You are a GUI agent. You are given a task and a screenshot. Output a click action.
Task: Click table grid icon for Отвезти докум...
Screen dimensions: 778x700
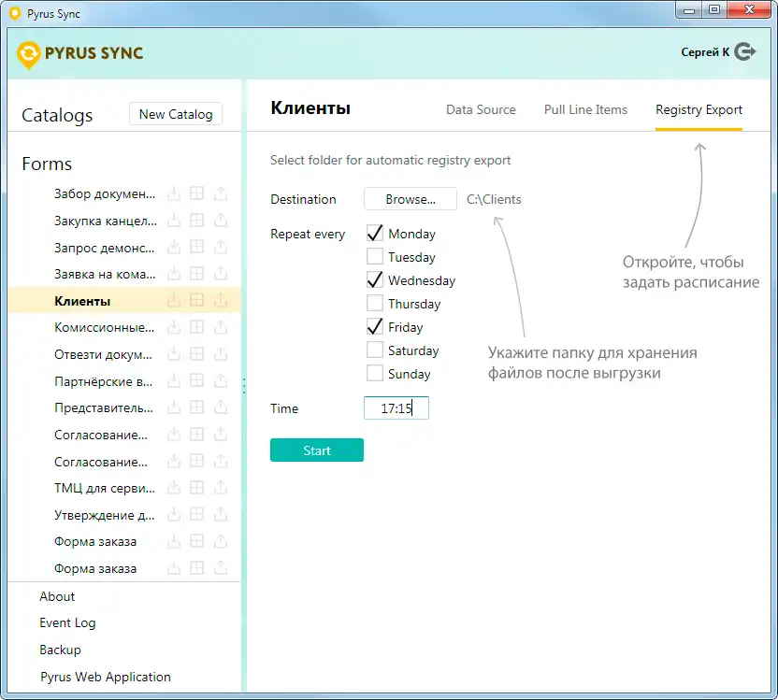(x=197, y=354)
